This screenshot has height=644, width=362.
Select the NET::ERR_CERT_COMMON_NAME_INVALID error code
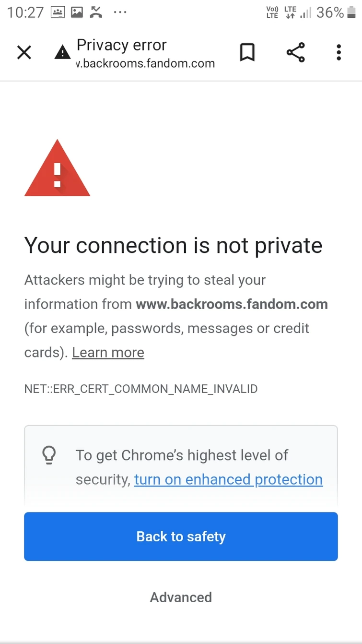(x=141, y=389)
